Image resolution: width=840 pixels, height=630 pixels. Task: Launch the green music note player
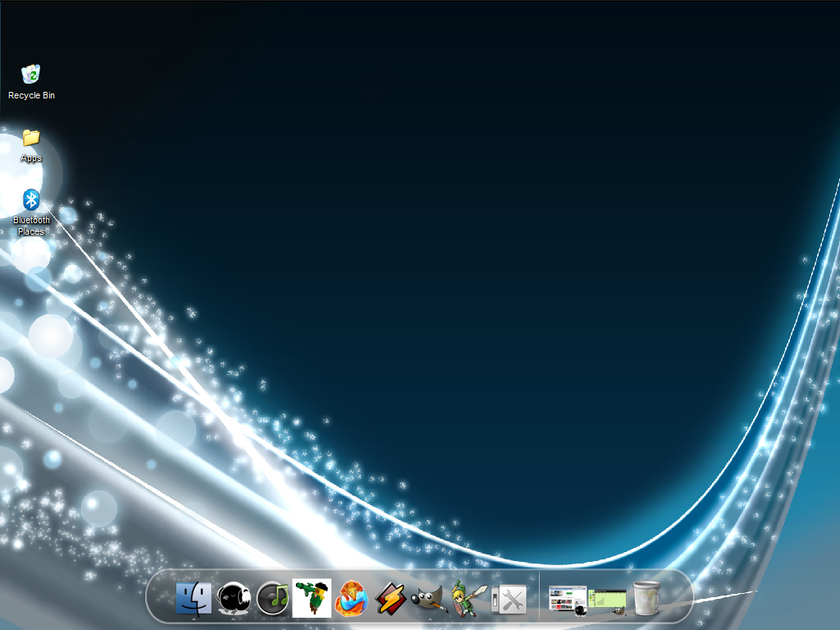[x=273, y=598]
